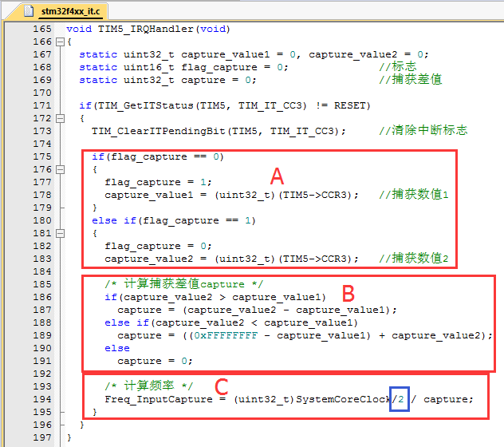Image resolution: width=504 pixels, height=447 pixels.
Task: Collapse the function body fold at line 166
Action: [60, 42]
